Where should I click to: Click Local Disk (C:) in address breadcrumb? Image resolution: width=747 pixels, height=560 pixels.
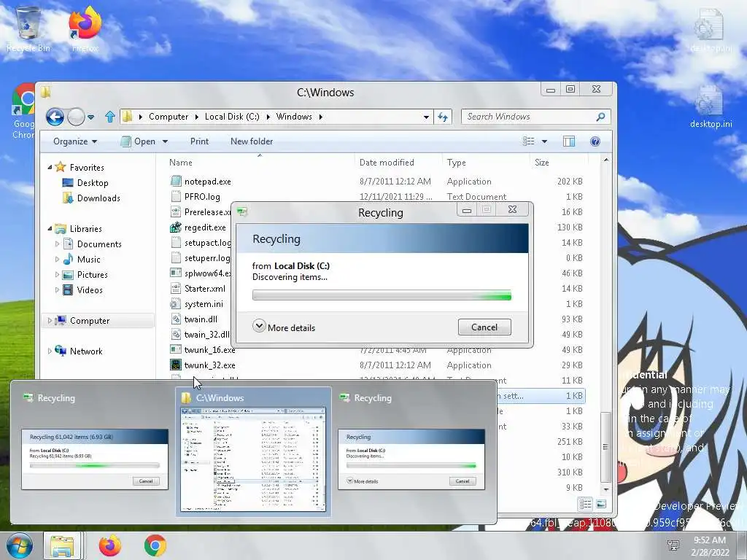[x=232, y=117]
